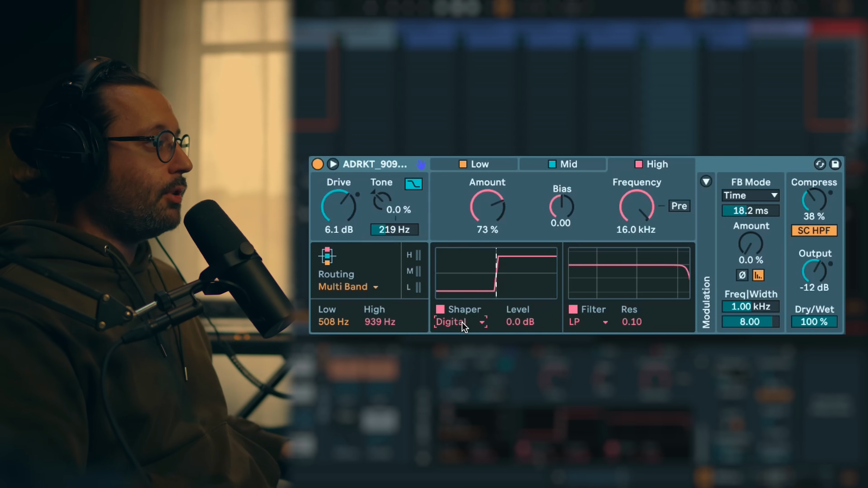Click the unfold device parameters arrow

coord(333,164)
